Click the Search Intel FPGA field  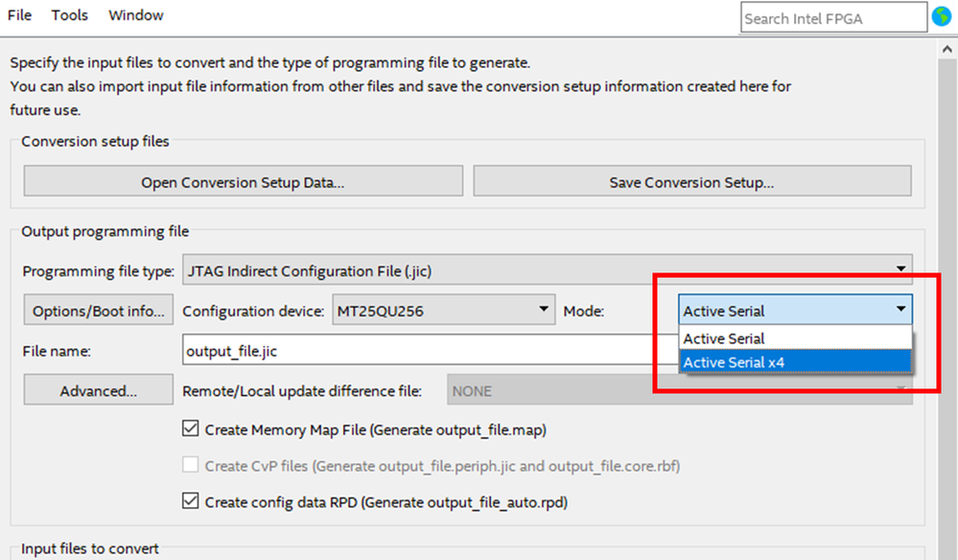point(832,17)
